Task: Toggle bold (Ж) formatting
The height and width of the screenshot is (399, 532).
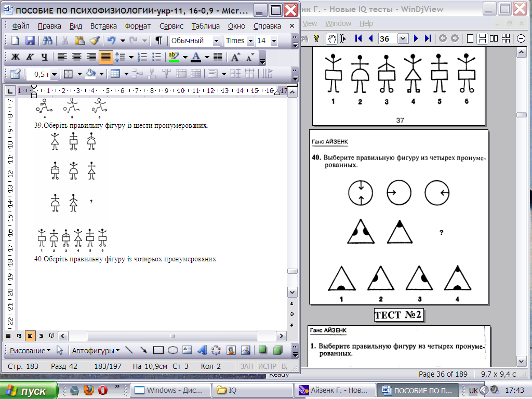Action: point(15,57)
